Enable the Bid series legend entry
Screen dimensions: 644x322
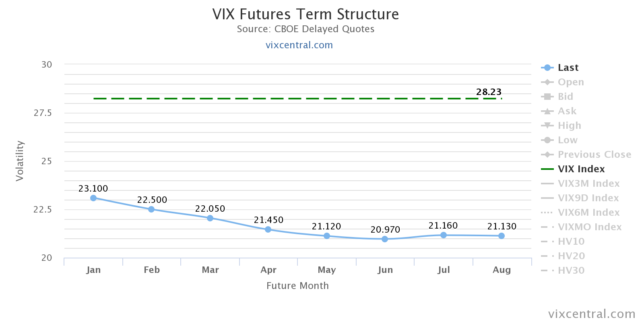tap(565, 97)
